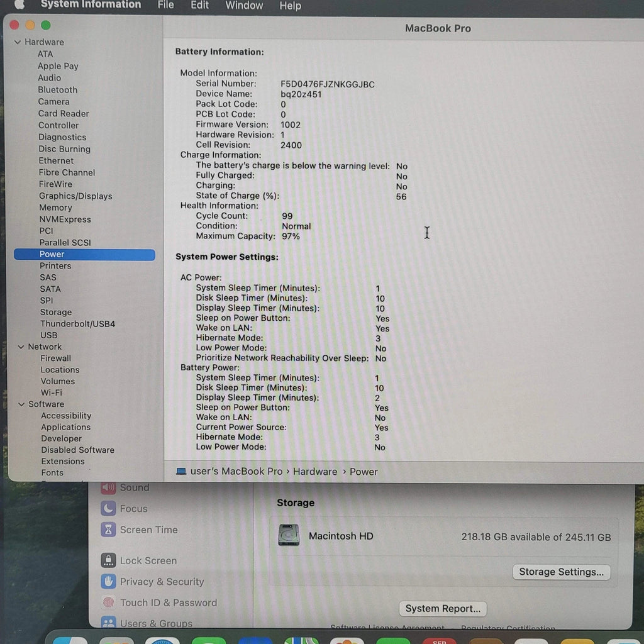644x644 pixels.
Task: Click the Storage Settings button
Action: [x=561, y=572]
